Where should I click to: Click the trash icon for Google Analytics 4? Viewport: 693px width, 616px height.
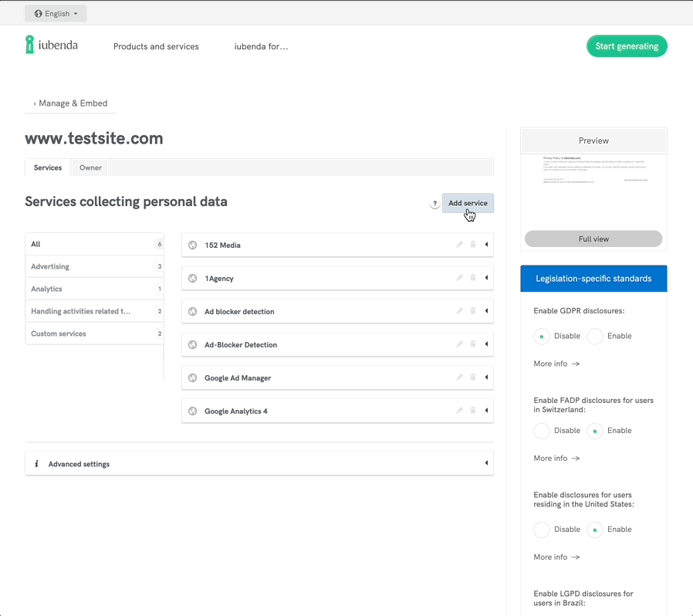coord(473,410)
